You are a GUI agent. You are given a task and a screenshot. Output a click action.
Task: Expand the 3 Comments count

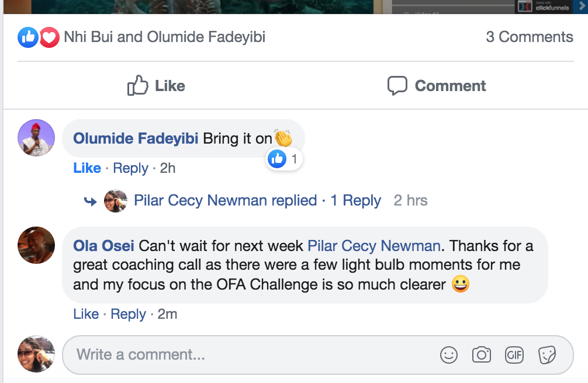529,37
